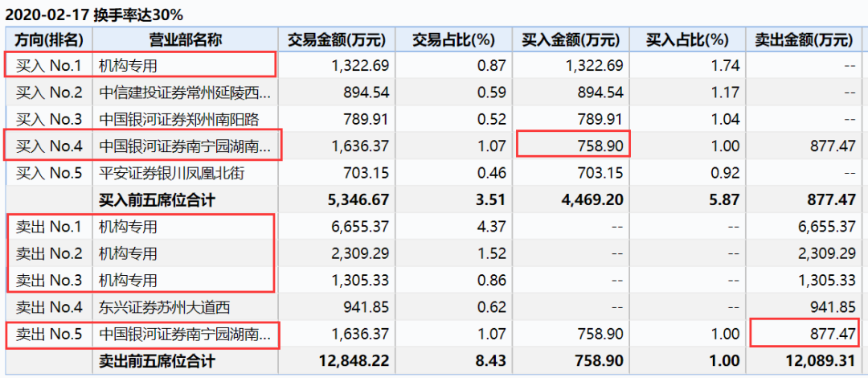Click 机构专用 in the 卖出 No.2 row
The height and width of the screenshot is (378, 868).
[x=128, y=254]
